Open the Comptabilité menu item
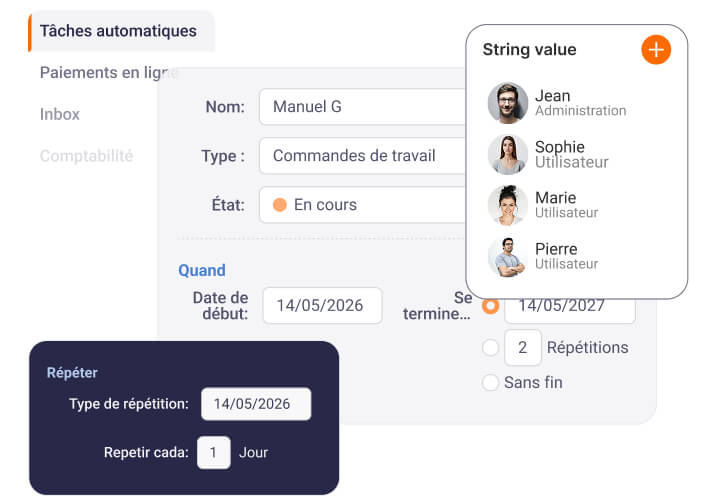This screenshot has height=503, width=715. 86,156
